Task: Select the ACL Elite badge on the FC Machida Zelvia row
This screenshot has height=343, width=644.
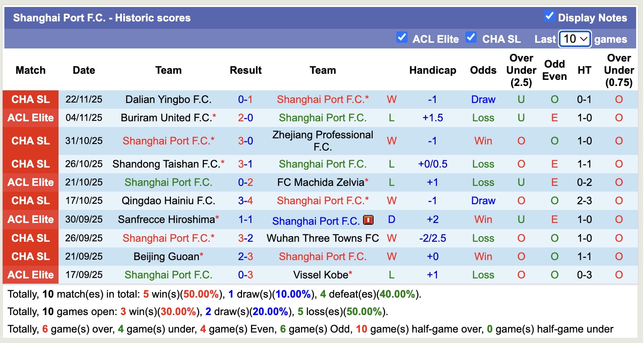Action: [30, 182]
